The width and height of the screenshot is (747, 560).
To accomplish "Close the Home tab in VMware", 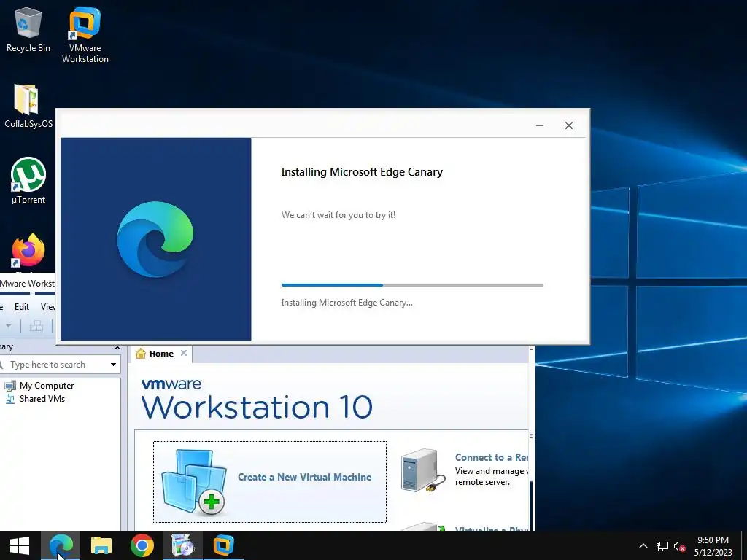I will click(x=184, y=354).
